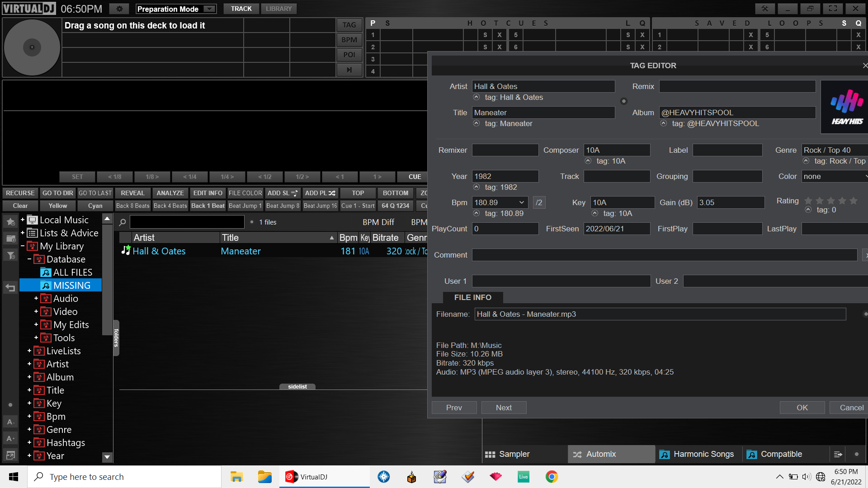Image resolution: width=868 pixels, height=488 pixels.
Task: Click the browser search input box
Action: click(x=187, y=222)
